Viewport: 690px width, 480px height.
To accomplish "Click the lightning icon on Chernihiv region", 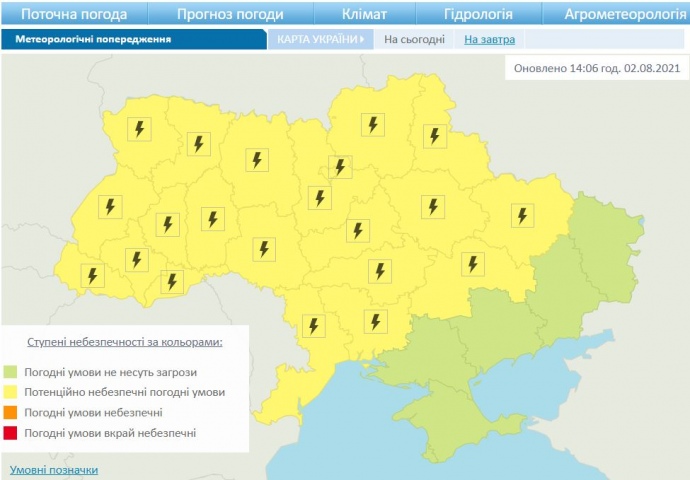I will click(x=373, y=124).
